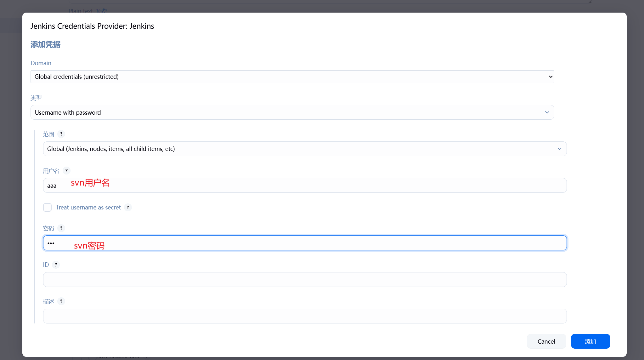This screenshot has width=644, height=360.
Task: Click the Cancel button
Action: click(x=546, y=341)
